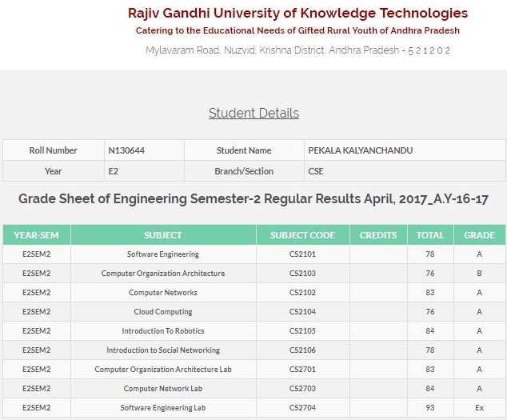Click the total 93 cell
The image size is (507, 420).
430,408
